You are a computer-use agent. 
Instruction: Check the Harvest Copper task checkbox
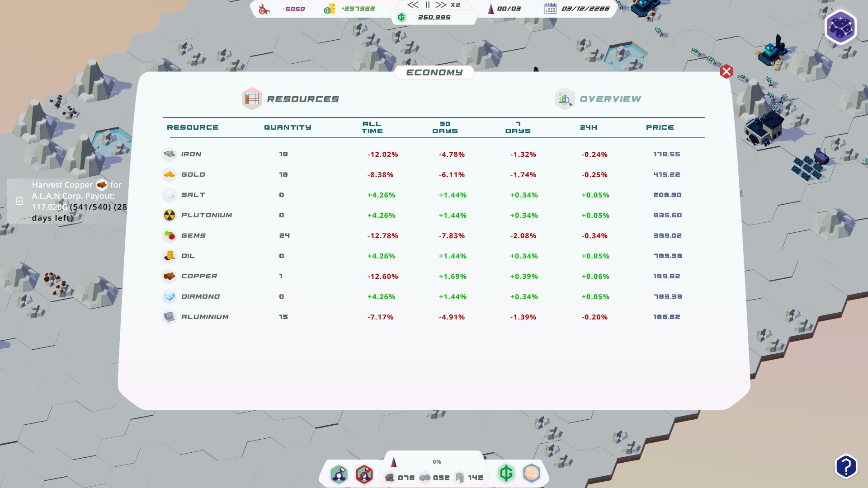[19, 201]
